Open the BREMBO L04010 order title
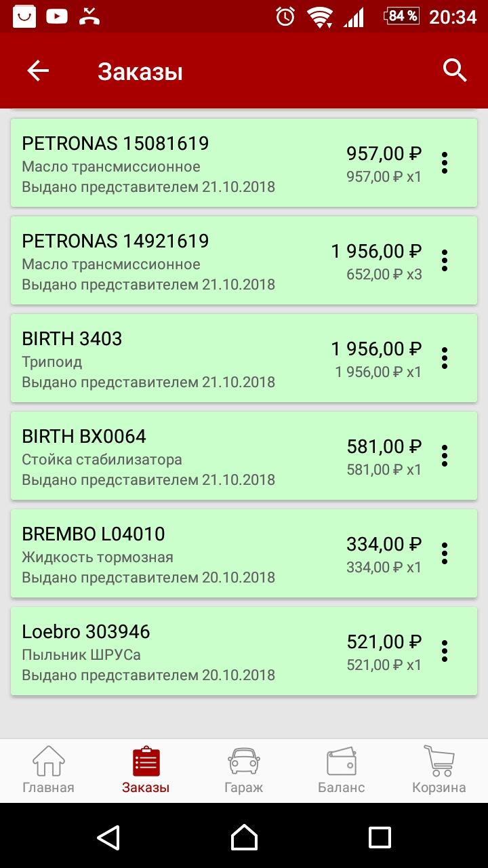 [x=94, y=534]
